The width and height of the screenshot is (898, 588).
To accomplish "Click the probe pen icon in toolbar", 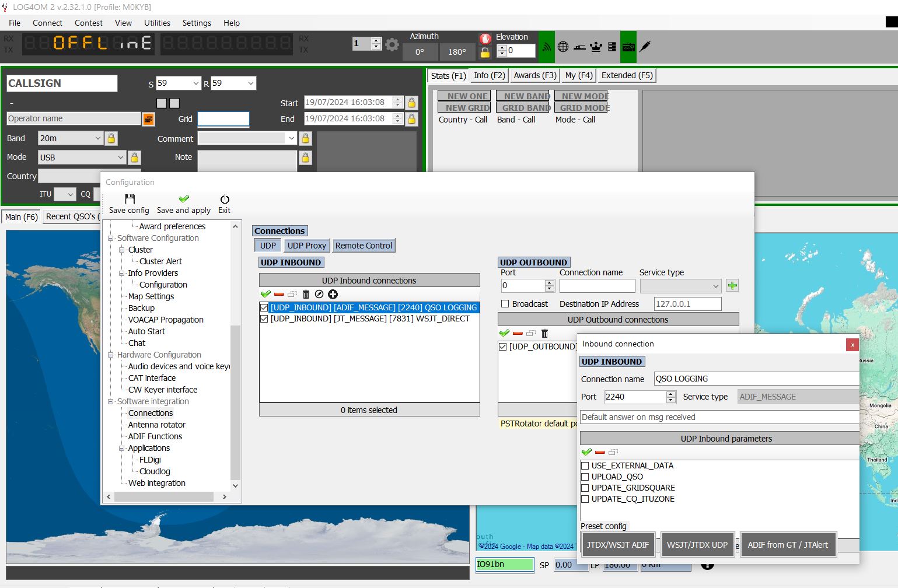I will point(645,46).
